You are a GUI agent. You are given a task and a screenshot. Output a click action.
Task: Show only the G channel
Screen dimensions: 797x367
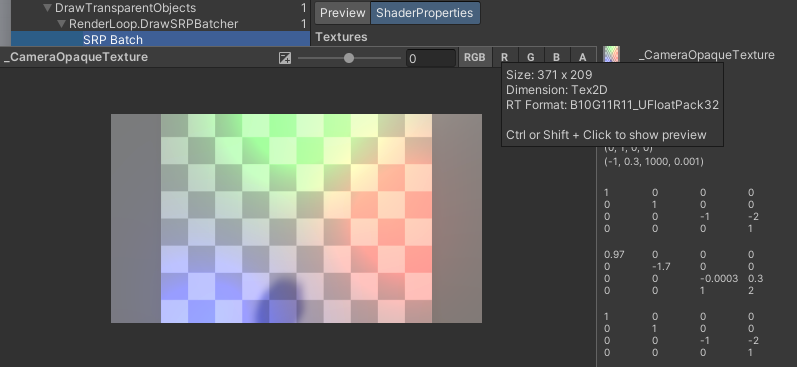pyautogui.click(x=530, y=57)
